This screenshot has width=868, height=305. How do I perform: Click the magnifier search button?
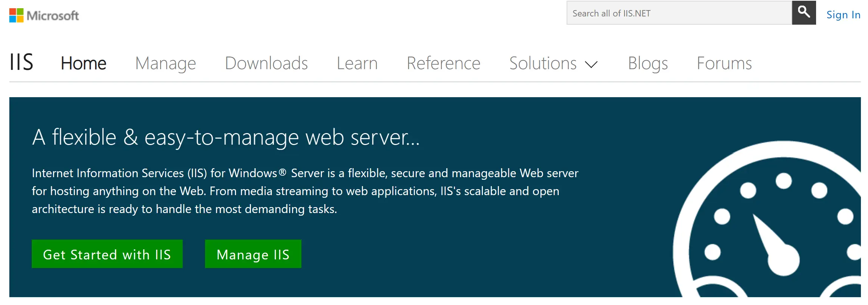804,13
